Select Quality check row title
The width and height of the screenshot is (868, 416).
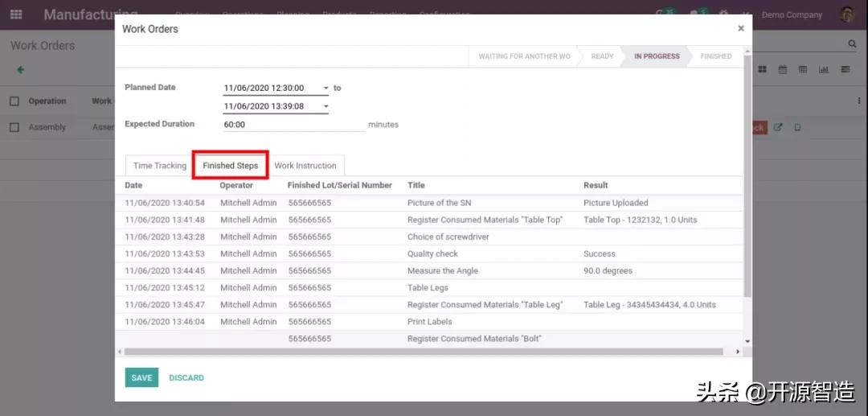[x=433, y=253]
